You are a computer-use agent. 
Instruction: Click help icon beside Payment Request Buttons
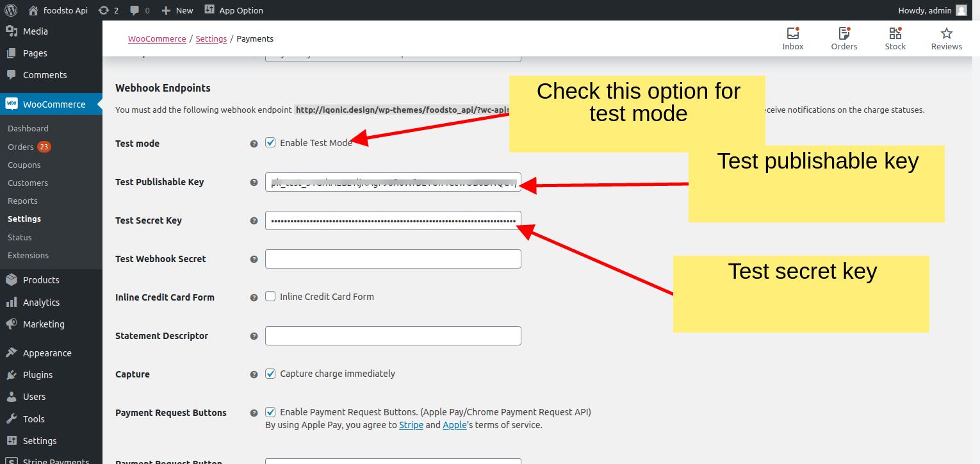[254, 413]
